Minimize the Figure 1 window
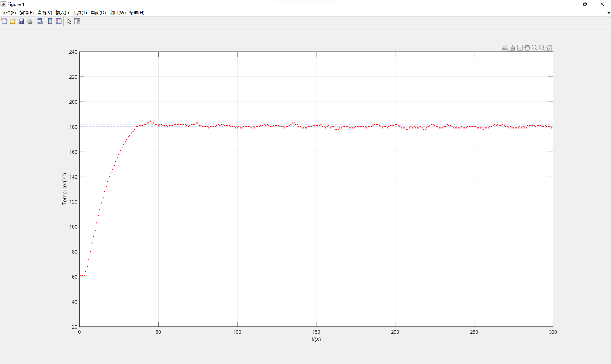Screen dimensions: 611x364 (568, 4)
